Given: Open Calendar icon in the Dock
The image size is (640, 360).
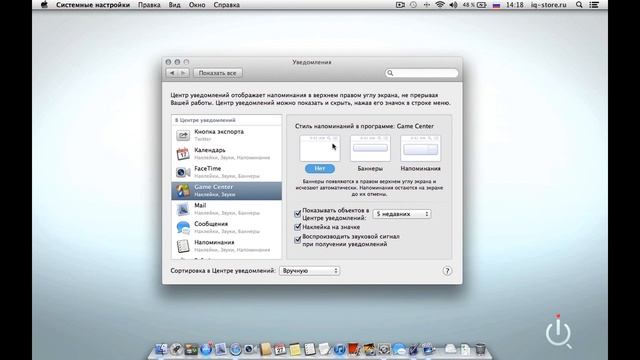Looking at the screenshot, I should click(x=280, y=349).
